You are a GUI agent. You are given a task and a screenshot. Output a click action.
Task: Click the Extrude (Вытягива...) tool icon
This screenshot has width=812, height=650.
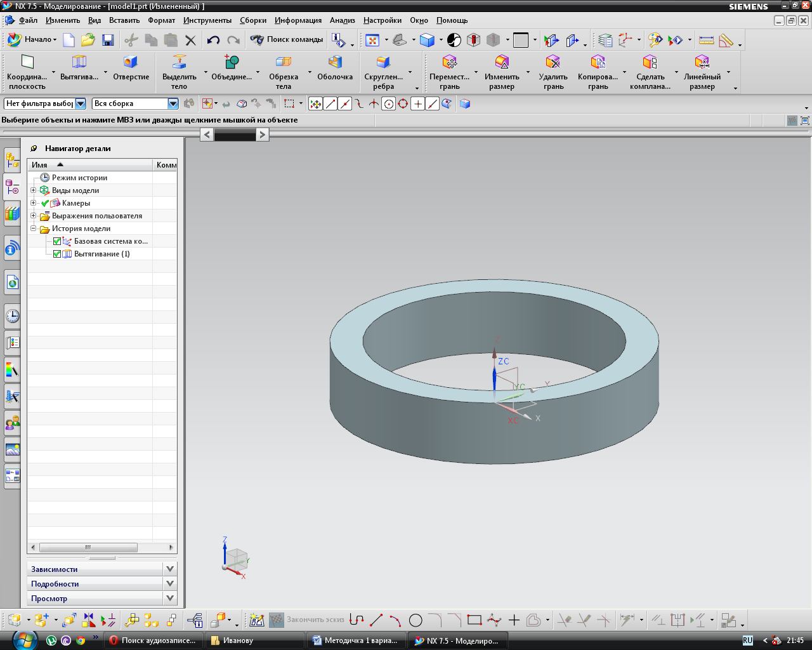[x=79, y=62]
